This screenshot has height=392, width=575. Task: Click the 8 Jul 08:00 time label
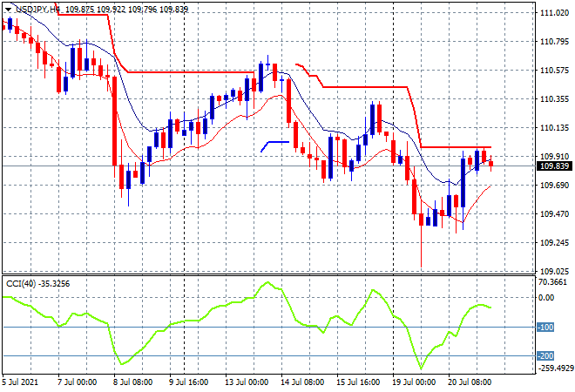point(132,382)
